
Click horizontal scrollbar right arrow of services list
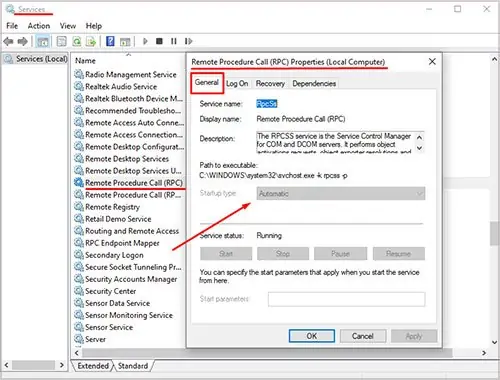click(484, 353)
